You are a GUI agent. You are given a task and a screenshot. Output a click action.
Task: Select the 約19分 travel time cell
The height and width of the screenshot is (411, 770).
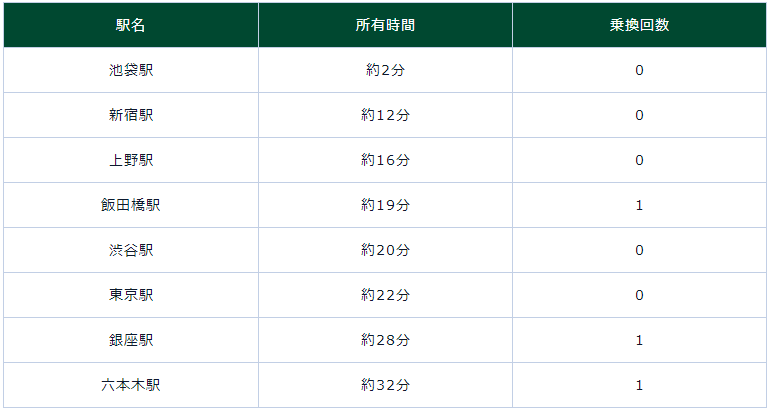(x=385, y=205)
